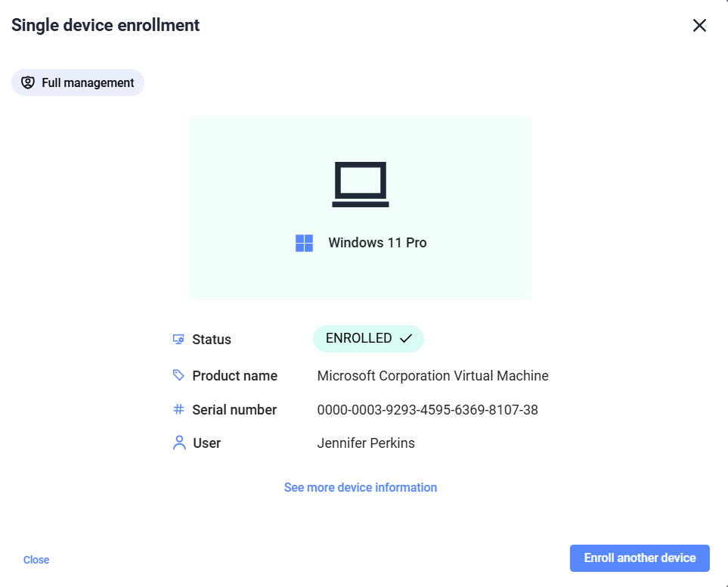Click the Status row monitor icon
The height and width of the screenshot is (587, 728).
(x=178, y=339)
